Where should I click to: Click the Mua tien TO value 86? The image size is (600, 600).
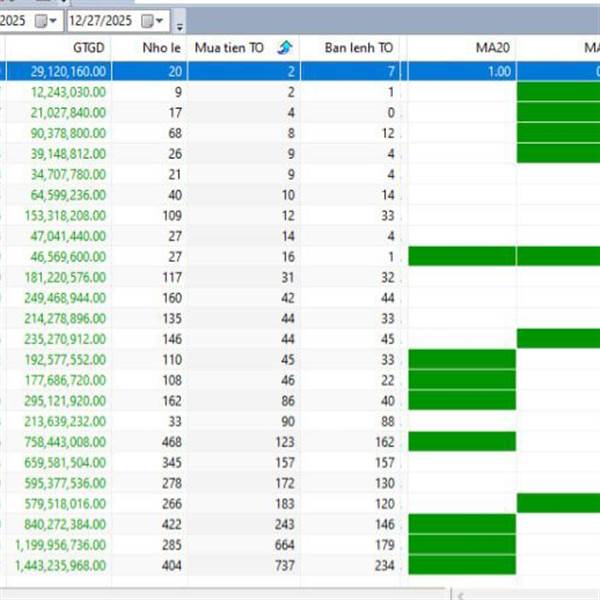[288, 401]
